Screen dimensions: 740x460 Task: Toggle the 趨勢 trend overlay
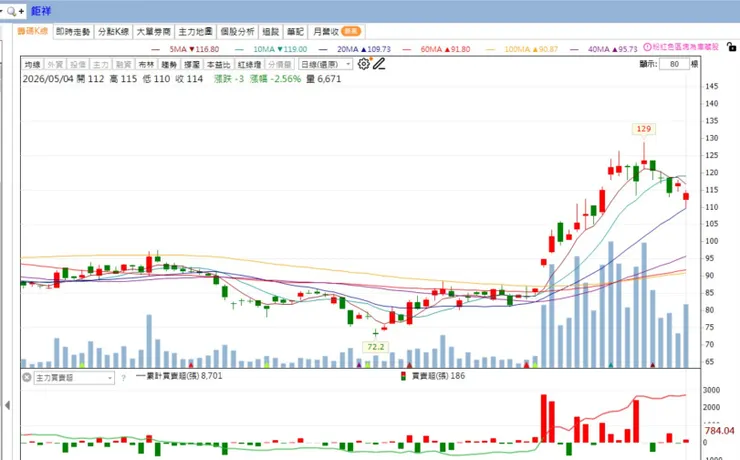click(168, 64)
